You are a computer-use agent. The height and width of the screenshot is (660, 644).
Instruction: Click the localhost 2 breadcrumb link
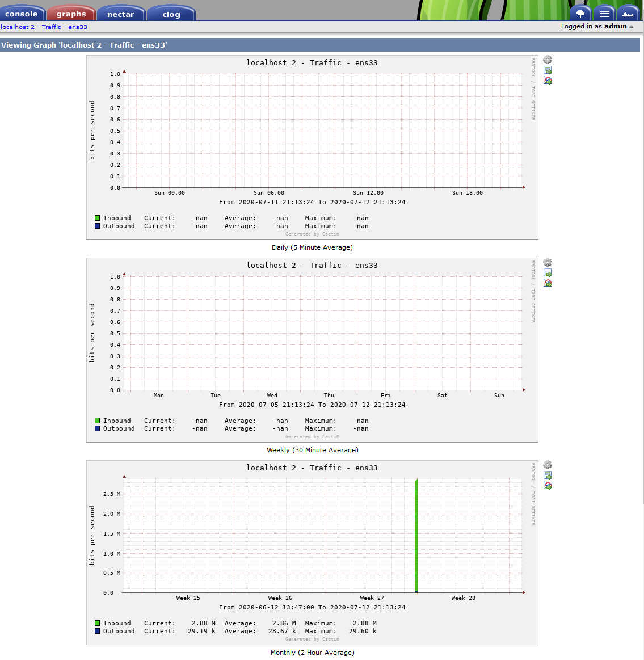(x=16, y=27)
